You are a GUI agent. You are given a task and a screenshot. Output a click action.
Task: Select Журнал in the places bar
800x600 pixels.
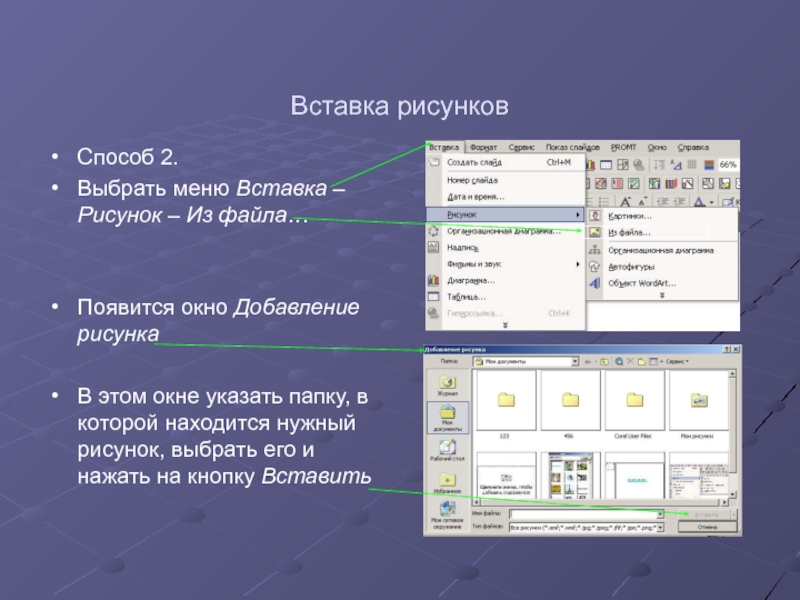[447, 386]
